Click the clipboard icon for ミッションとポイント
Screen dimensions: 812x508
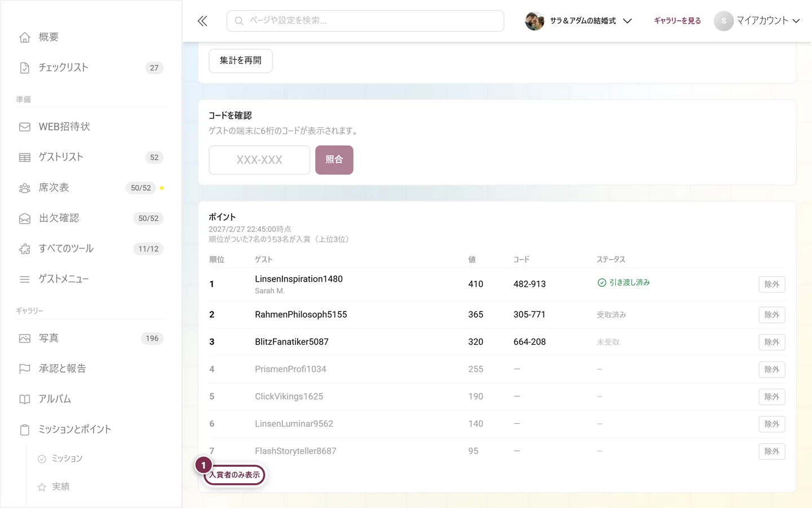tap(25, 430)
